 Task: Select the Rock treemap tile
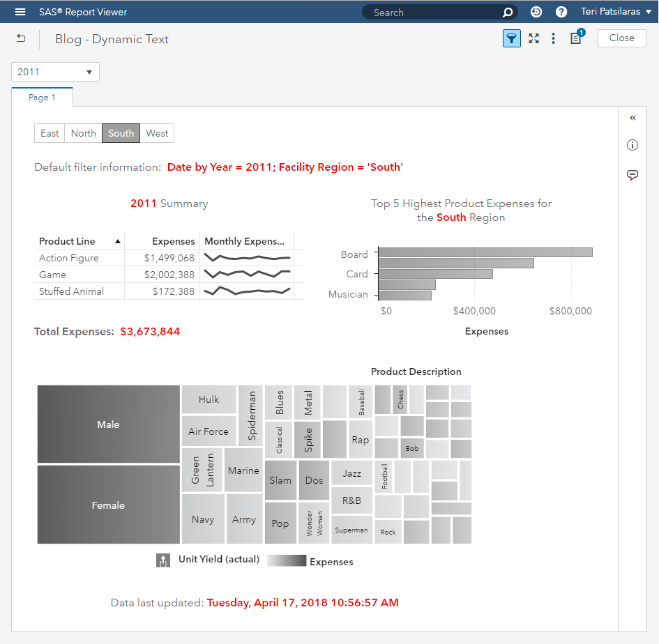click(x=388, y=532)
